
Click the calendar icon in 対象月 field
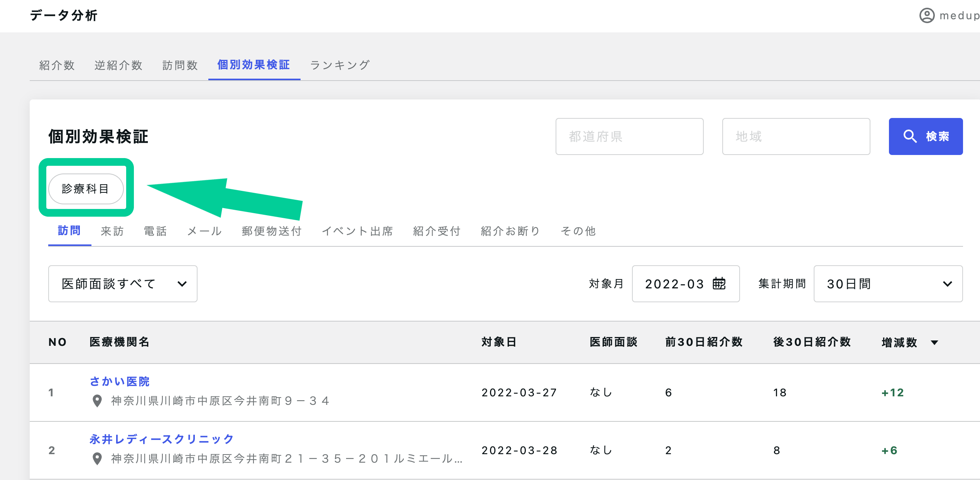(719, 283)
